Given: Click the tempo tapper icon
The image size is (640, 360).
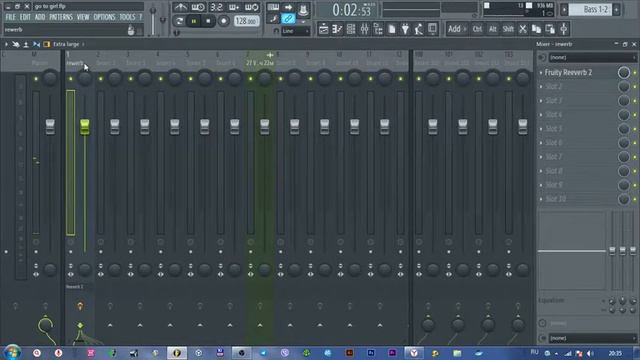Looking at the screenshot, I should tap(419, 29).
